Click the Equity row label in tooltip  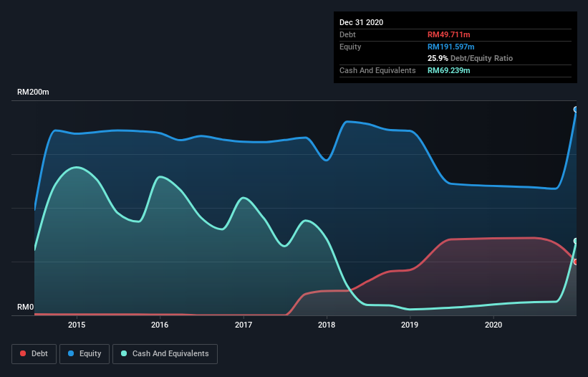[350, 47]
